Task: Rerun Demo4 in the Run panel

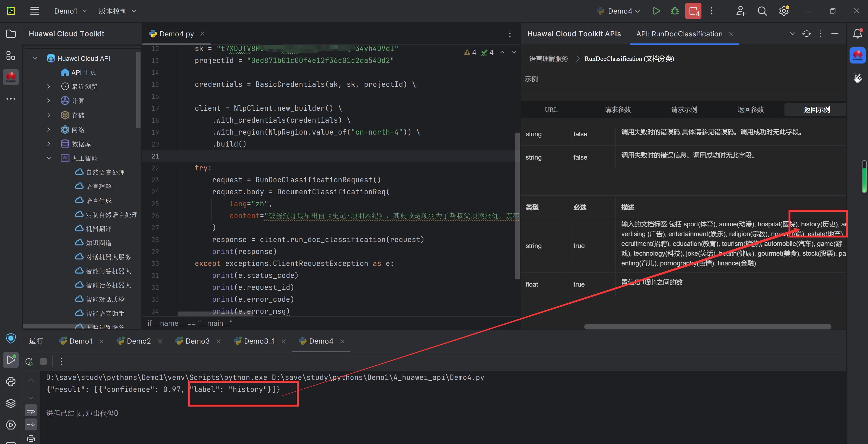Action: [29, 361]
